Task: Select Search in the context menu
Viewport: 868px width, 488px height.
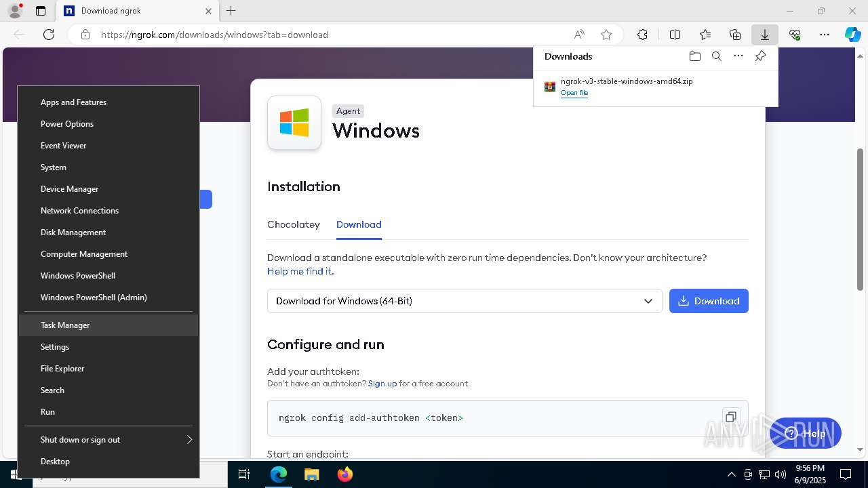Action: pyautogui.click(x=108, y=390)
